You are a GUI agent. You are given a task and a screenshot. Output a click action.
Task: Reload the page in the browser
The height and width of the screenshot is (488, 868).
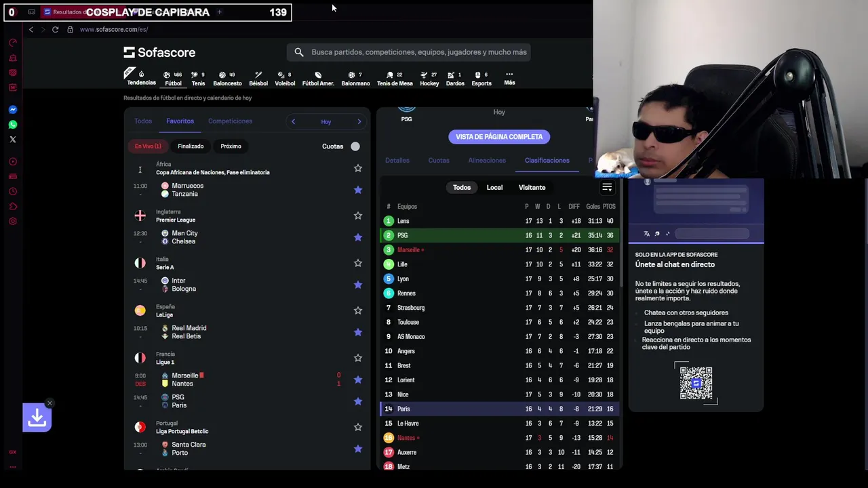(55, 29)
